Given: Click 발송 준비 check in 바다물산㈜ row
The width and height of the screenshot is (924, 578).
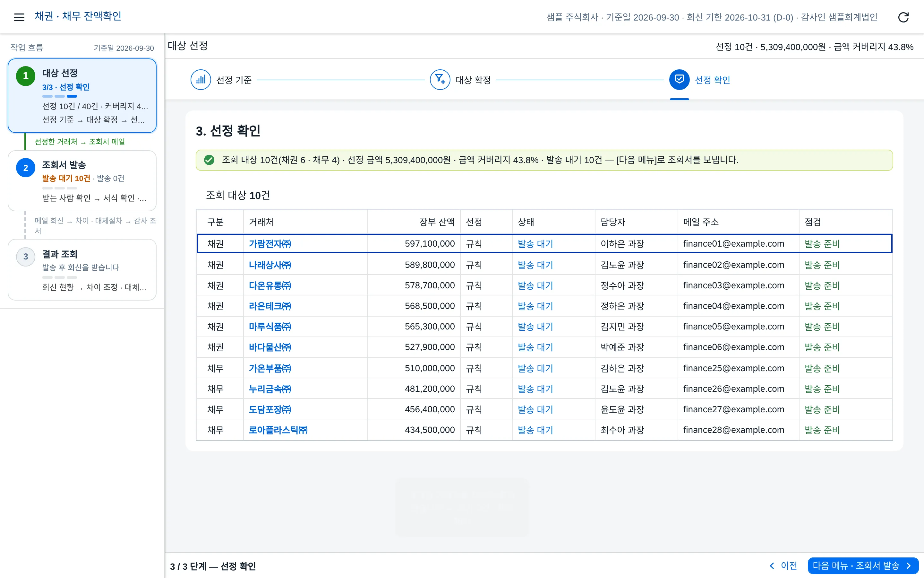Looking at the screenshot, I should pos(822,347).
